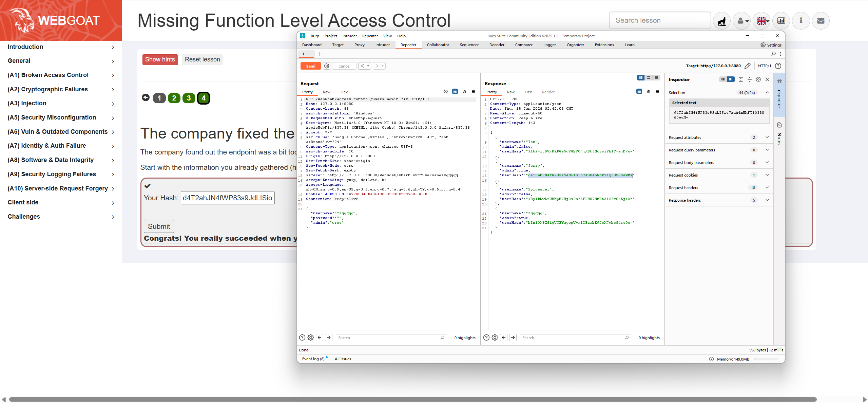Open Inspector settings gear icon
Viewport: 868px width, 403px height.
(758, 79)
